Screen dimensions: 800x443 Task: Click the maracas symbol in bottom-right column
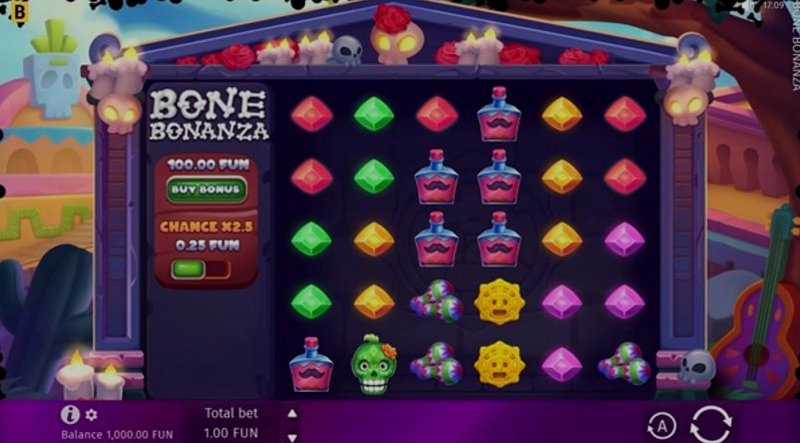click(624, 364)
